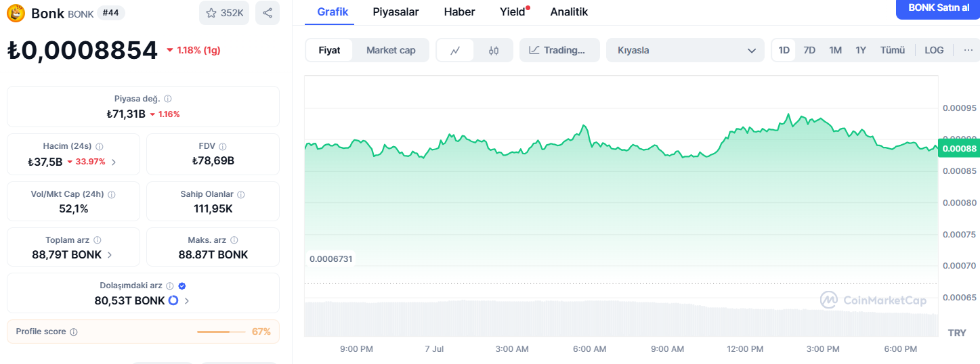Click info icon beside Piyasa değ.

(168, 99)
